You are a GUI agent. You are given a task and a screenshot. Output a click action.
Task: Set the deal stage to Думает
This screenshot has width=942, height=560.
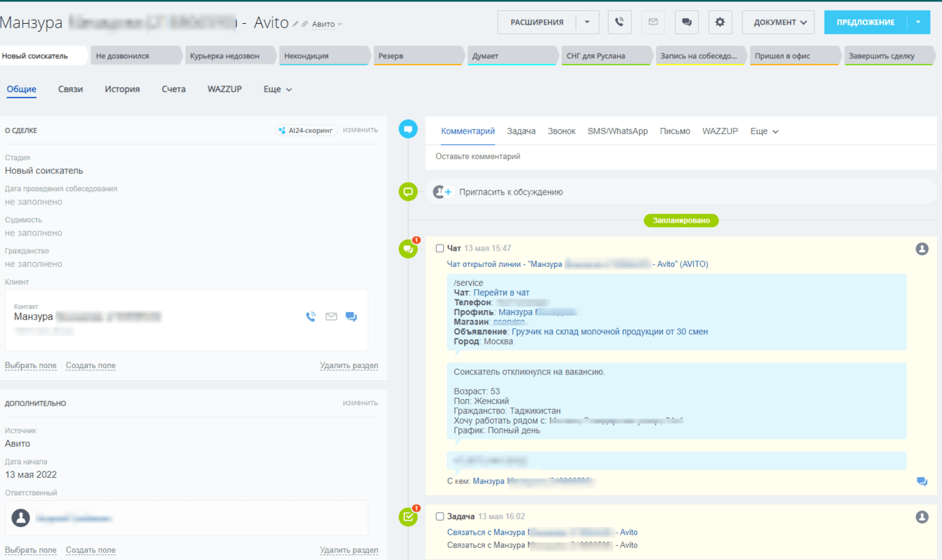pyautogui.click(x=514, y=56)
